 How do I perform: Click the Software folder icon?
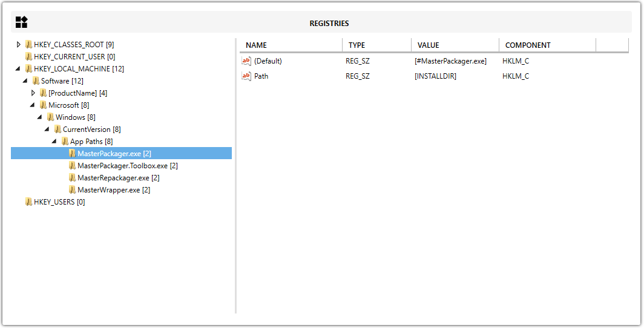[36, 80]
